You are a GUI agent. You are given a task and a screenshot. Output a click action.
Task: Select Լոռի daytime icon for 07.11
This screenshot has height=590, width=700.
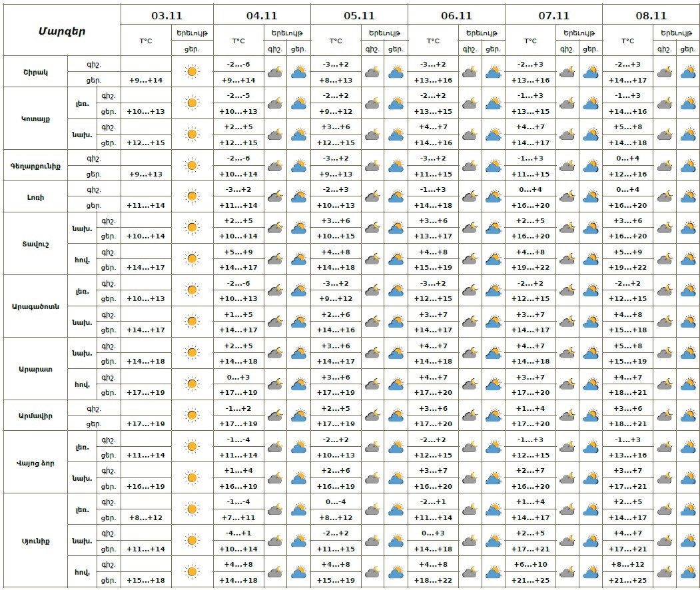[x=591, y=196]
